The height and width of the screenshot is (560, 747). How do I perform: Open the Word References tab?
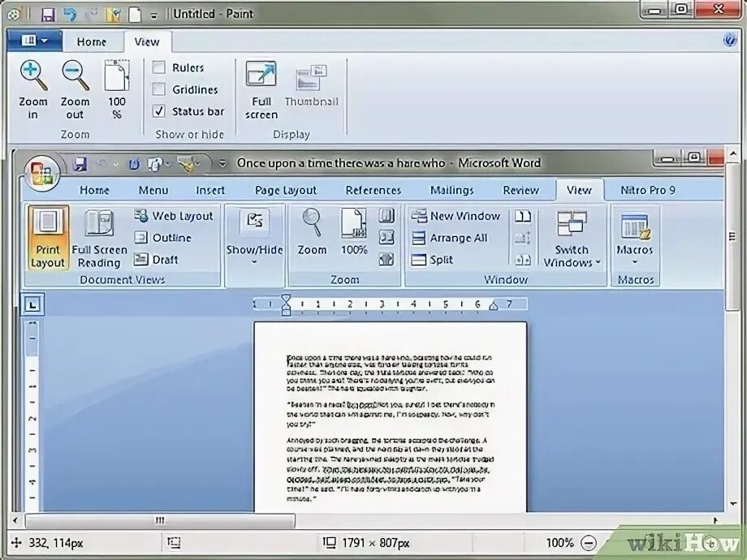(x=373, y=191)
